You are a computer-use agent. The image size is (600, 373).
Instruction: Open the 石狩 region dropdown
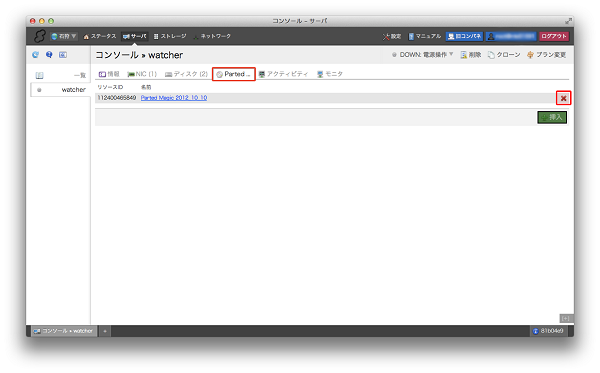pos(64,36)
